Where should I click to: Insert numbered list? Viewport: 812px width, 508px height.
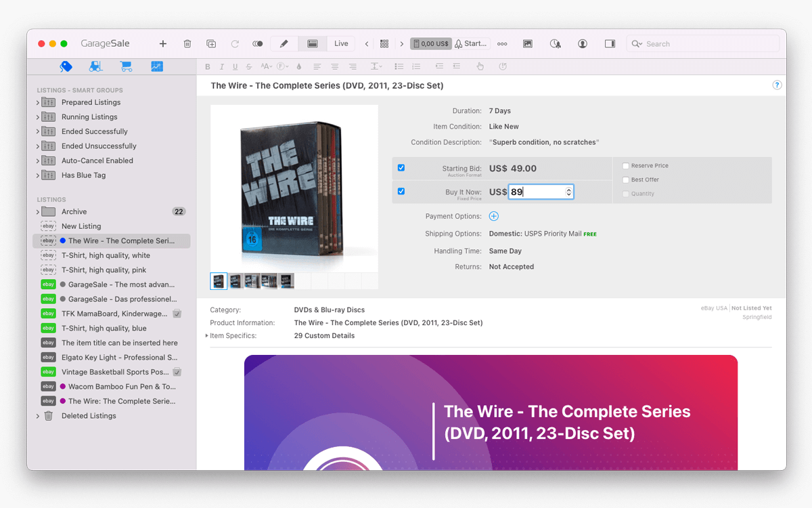tap(416, 66)
